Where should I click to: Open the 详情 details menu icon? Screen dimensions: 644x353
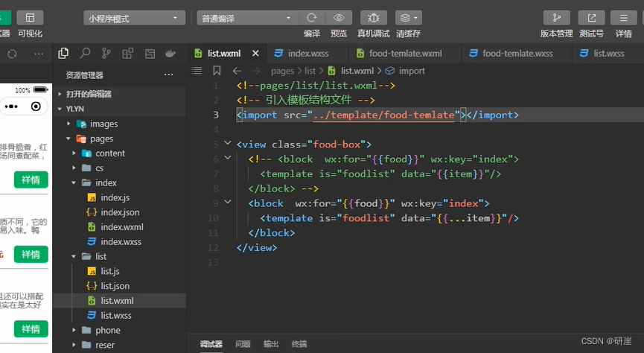point(623,18)
